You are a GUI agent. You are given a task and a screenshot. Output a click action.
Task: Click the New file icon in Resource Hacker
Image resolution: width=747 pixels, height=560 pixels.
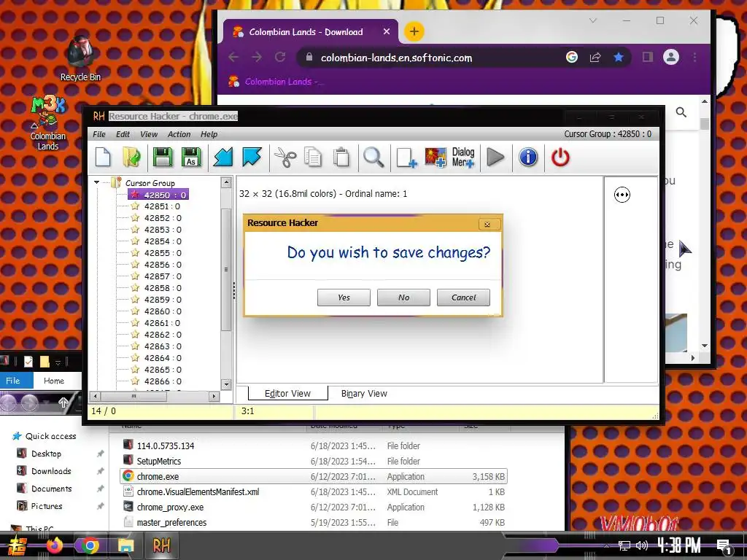pos(103,157)
